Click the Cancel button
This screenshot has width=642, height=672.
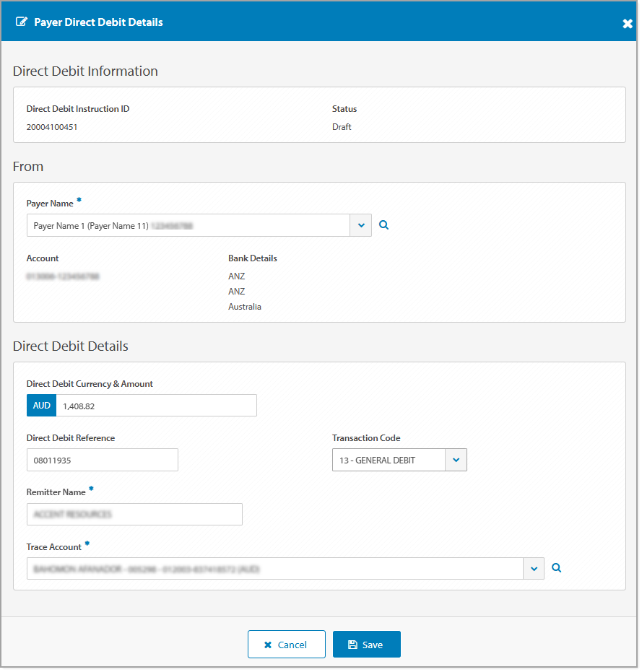[287, 644]
